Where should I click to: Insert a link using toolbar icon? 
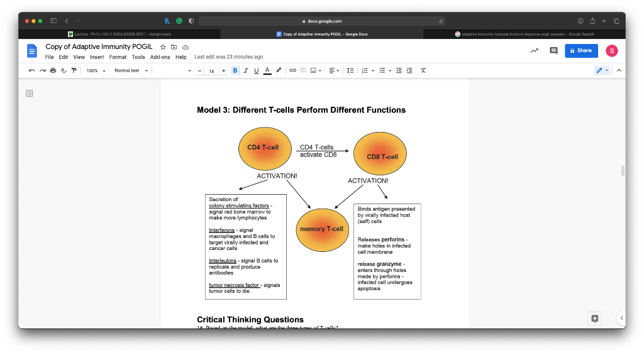pos(292,70)
